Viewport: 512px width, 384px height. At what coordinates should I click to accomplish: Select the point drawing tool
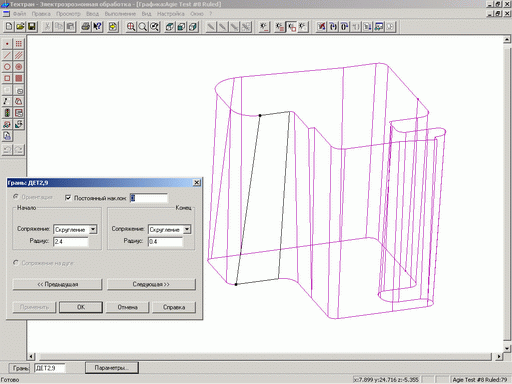[7, 44]
